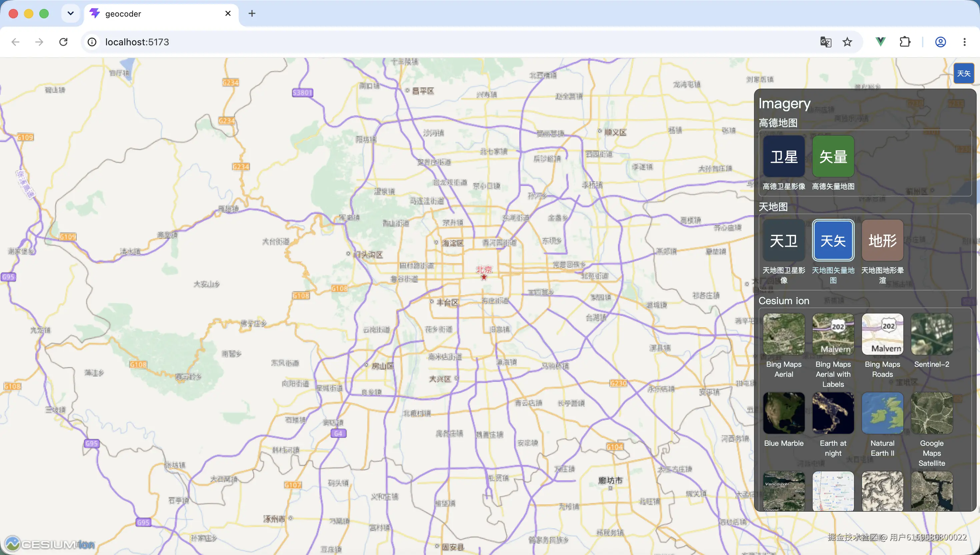The image size is (980, 555).
Task: Open the Chrome three-dot menu
Action: click(x=964, y=42)
